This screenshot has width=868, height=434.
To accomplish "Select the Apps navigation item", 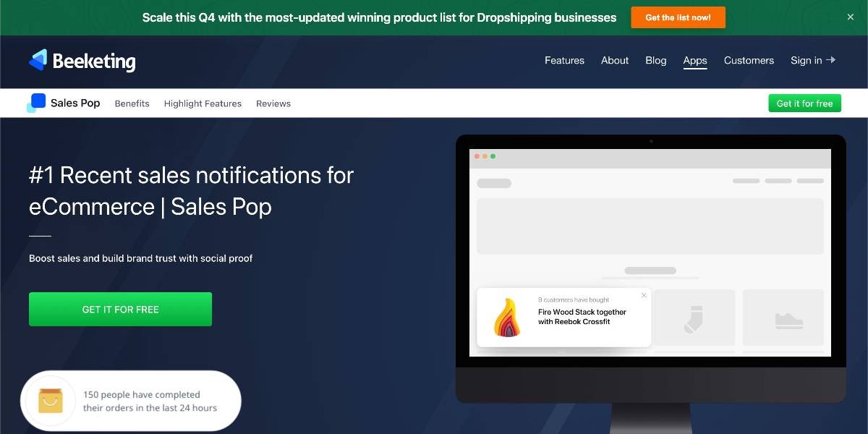I will [x=695, y=61].
